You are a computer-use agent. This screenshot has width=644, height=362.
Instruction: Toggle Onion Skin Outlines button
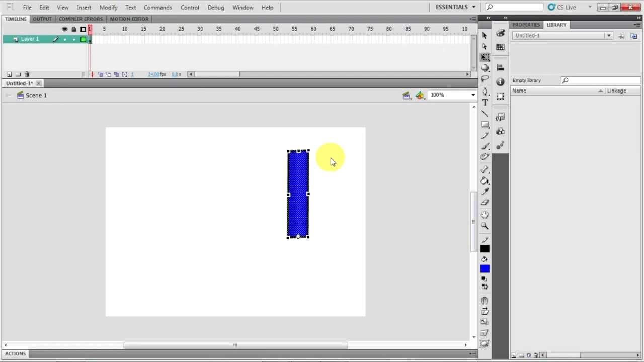(109, 74)
